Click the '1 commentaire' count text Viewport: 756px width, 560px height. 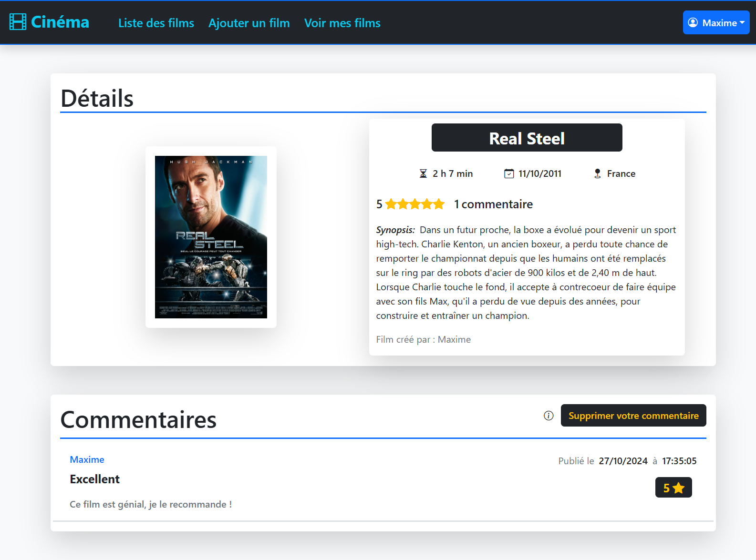click(x=493, y=204)
